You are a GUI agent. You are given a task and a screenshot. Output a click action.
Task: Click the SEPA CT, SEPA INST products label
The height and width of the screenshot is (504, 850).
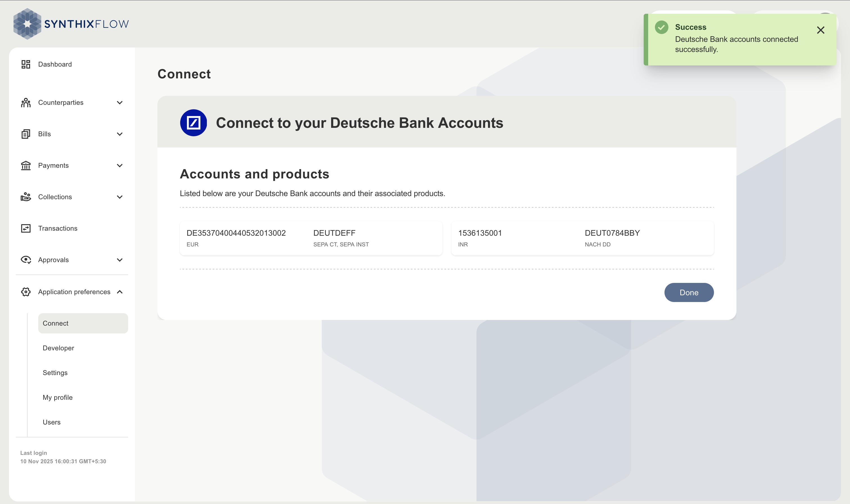coord(341,244)
